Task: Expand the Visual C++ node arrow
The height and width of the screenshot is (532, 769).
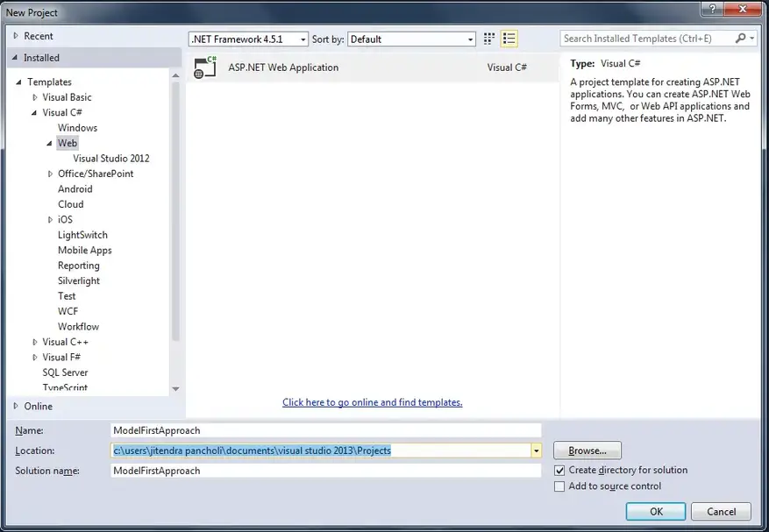Action: pos(34,342)
